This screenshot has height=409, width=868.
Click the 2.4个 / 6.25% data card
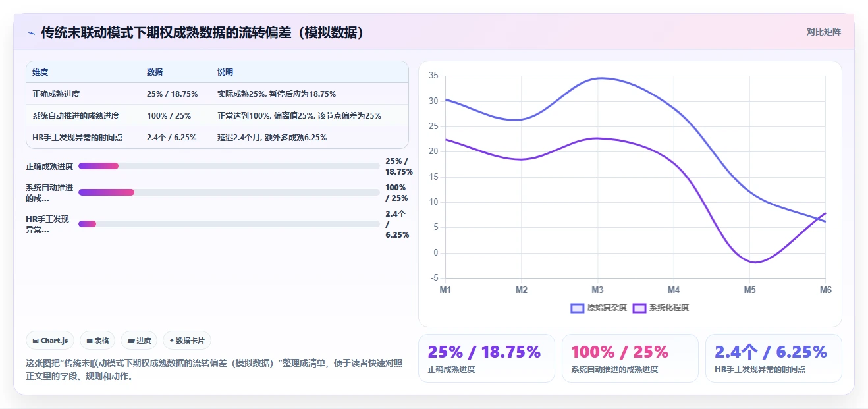(774, 358)
